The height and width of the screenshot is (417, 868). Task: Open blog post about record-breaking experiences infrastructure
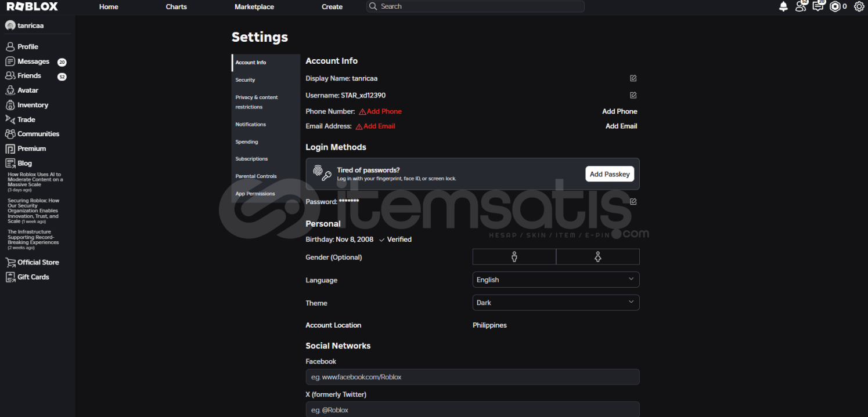click(34, 240)
